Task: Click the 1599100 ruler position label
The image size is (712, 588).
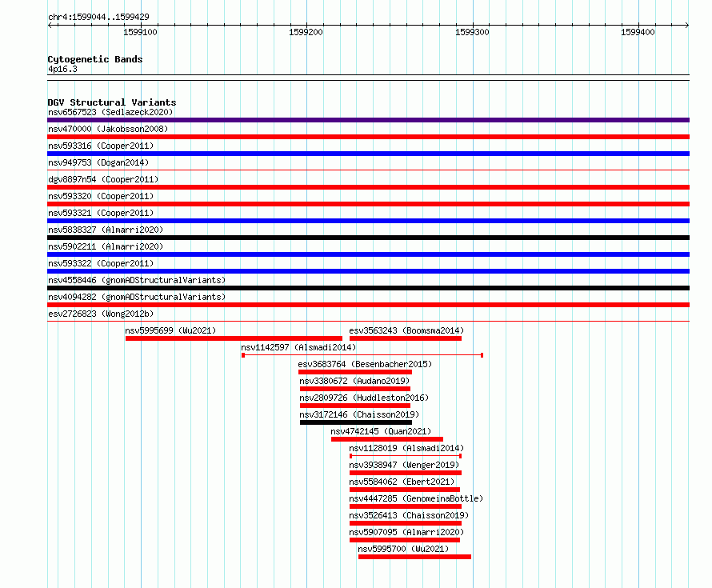Action: tap(140, 32)
